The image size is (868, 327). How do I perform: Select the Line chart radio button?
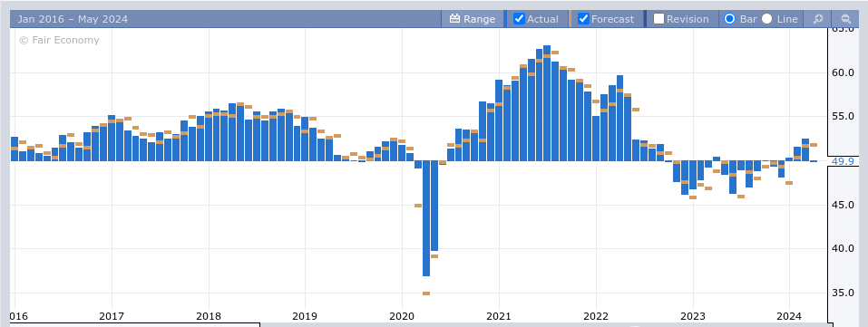766,19
